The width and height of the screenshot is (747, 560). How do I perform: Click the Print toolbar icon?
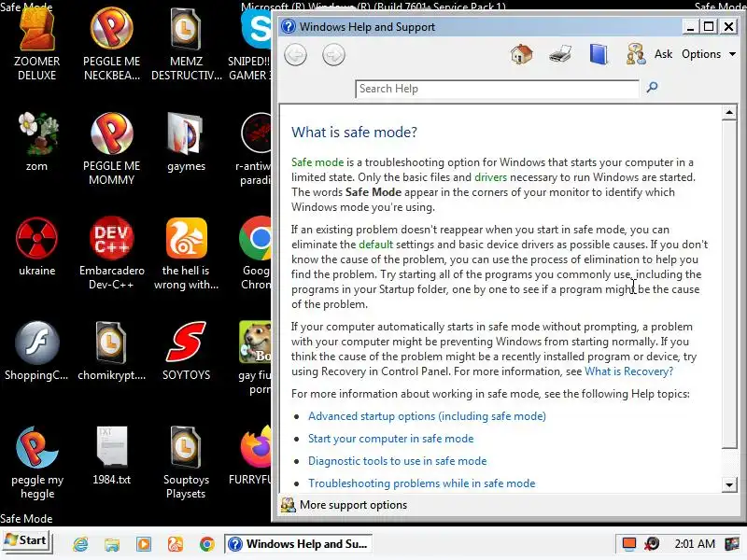pyautogui.click(x=559, y=54)
